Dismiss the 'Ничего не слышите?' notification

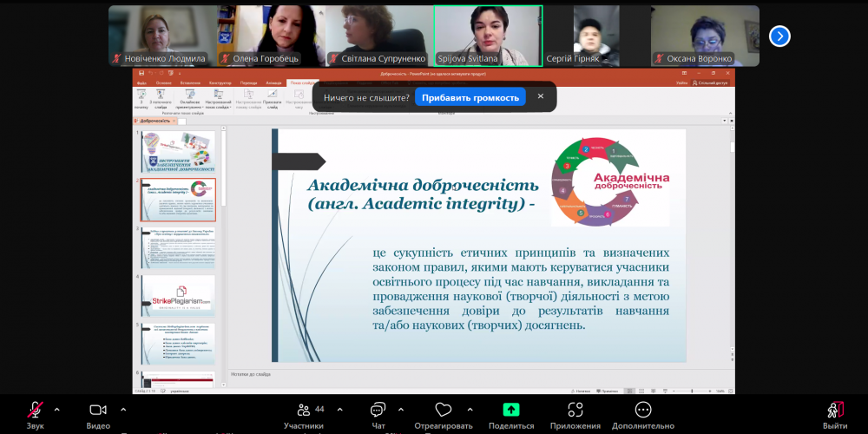click(x=541, y=97)
